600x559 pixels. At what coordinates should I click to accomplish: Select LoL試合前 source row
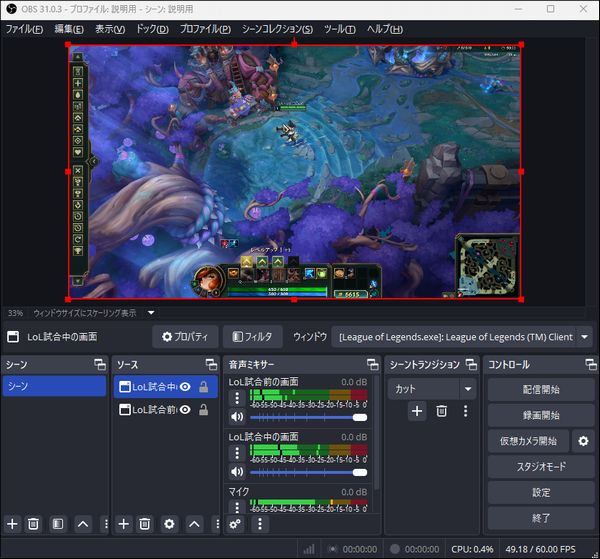166,410
